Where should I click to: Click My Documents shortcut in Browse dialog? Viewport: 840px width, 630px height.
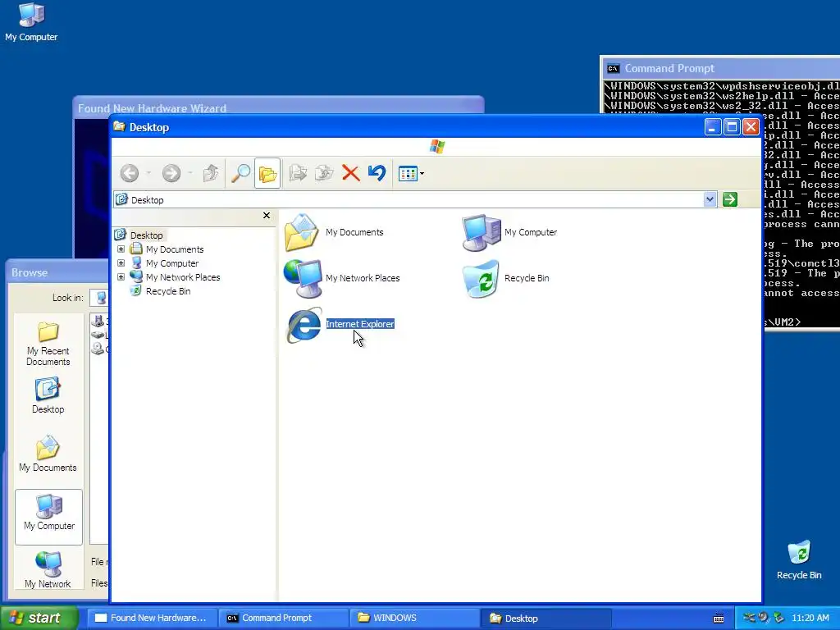click(48, 454)
